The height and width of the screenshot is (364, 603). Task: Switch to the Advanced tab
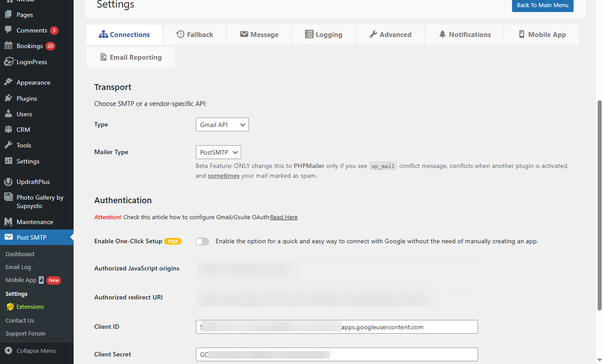390,35
